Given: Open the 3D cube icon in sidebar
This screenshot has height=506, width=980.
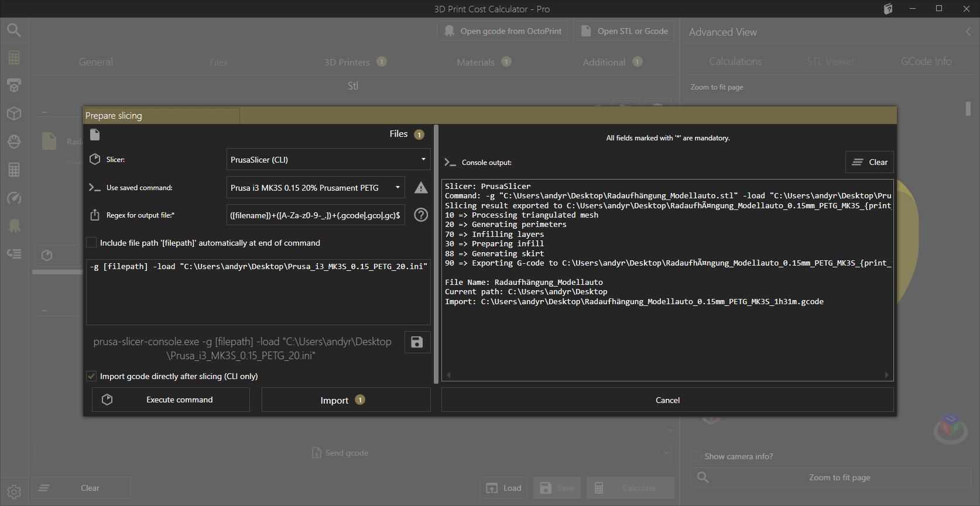Looking at the screenshot, I should coord(14,113).
